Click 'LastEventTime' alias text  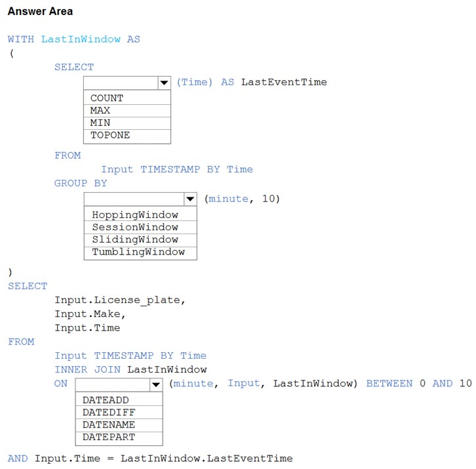click(x=284, y=82)
